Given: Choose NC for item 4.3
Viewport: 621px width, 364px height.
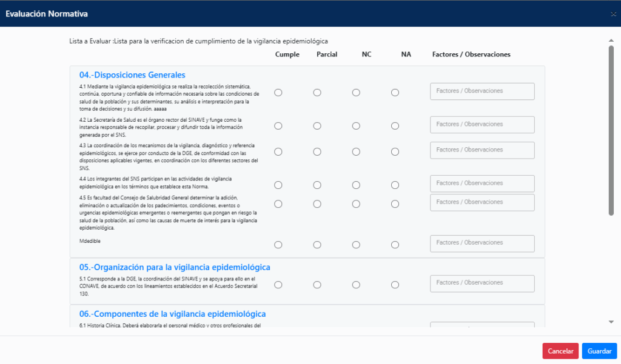Looking at the screenshot, I should (356, 152).
